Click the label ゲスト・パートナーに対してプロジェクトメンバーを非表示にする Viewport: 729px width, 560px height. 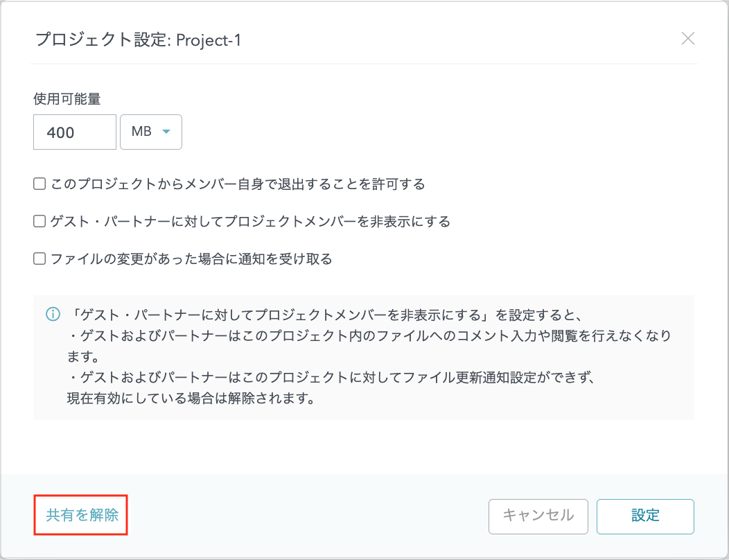(250, 222)
